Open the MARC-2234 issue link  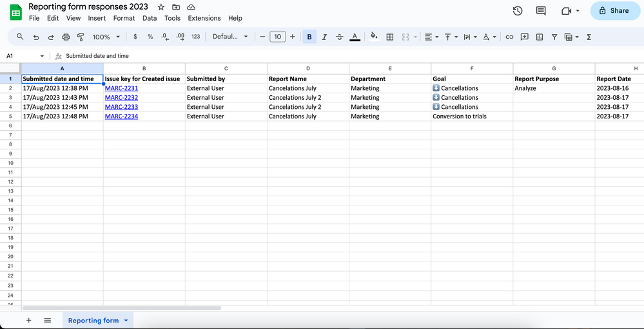pos(122,117)
